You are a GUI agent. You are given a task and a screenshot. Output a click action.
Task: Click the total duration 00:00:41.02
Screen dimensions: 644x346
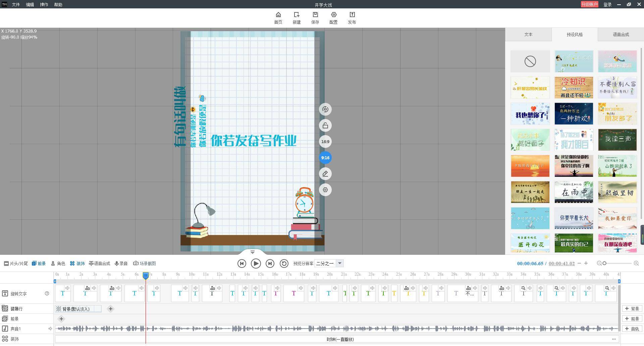coord(561,264)
